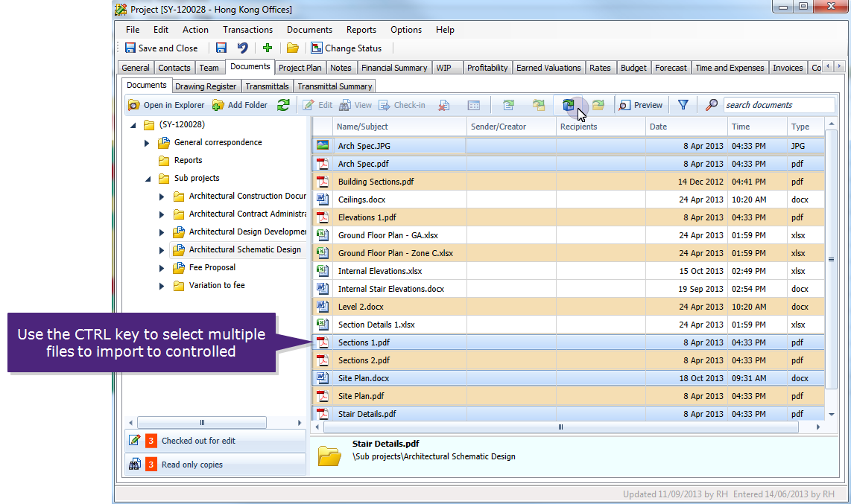
Task: Activate the filter funnel icon
Action: 683,105
